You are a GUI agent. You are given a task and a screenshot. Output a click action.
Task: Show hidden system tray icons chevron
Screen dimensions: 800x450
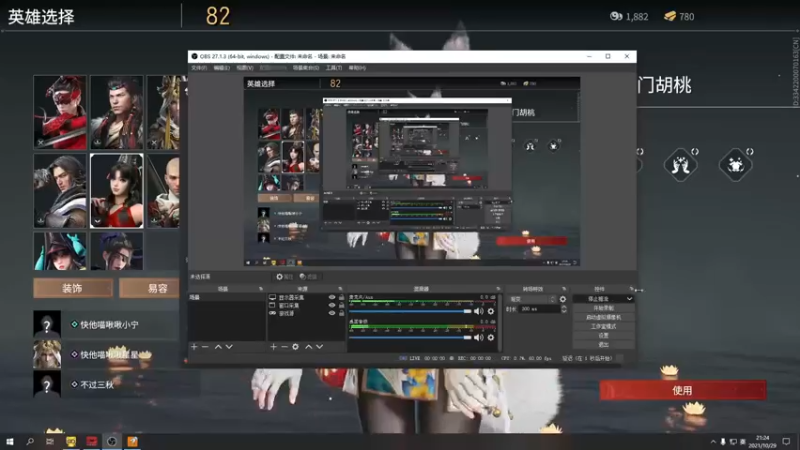tap(713, 442)
